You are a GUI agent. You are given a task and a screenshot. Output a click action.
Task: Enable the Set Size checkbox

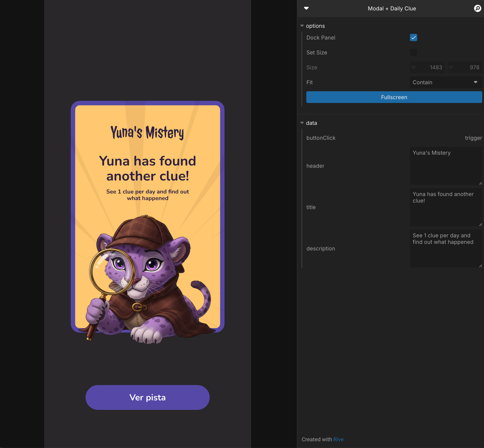(x=414, y=52)
